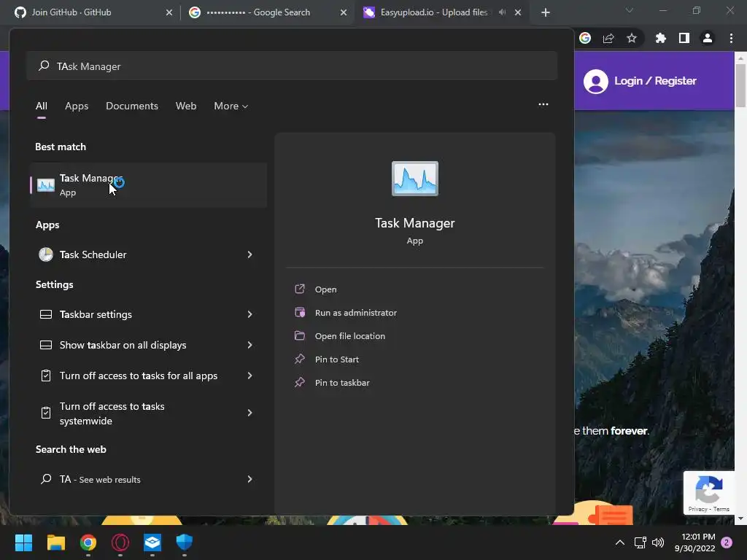This screenshot has width=747, height=560.
Task: Click Pin to taskbar action
Action: (342, 383)
